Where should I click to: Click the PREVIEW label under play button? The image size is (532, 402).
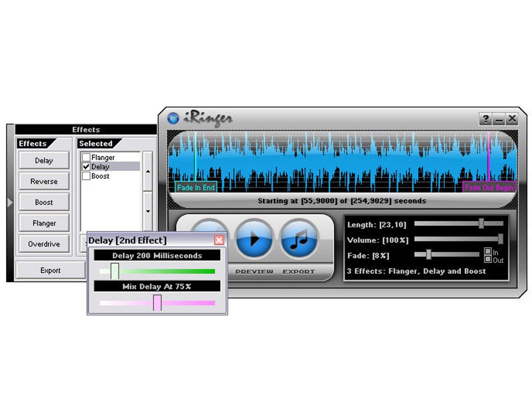254,272
